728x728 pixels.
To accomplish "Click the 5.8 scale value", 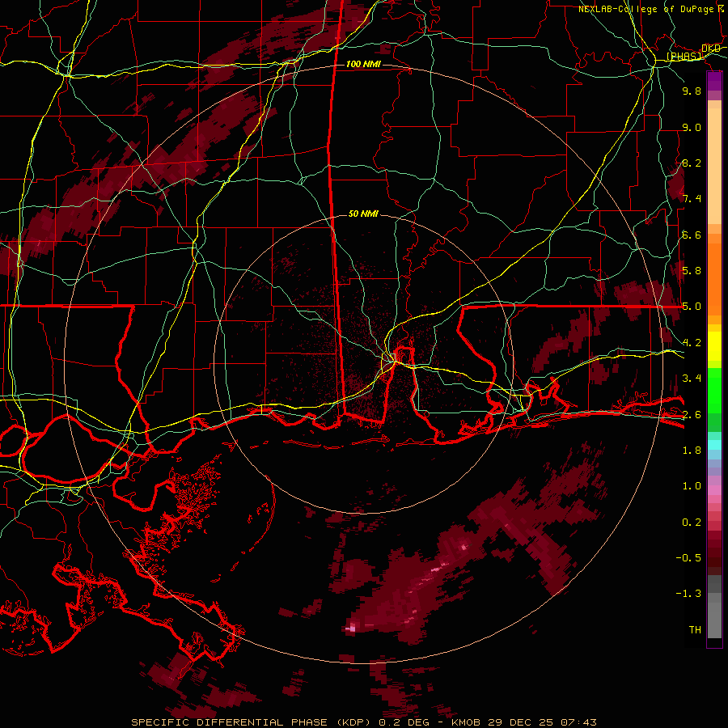I will pos(692,271).
